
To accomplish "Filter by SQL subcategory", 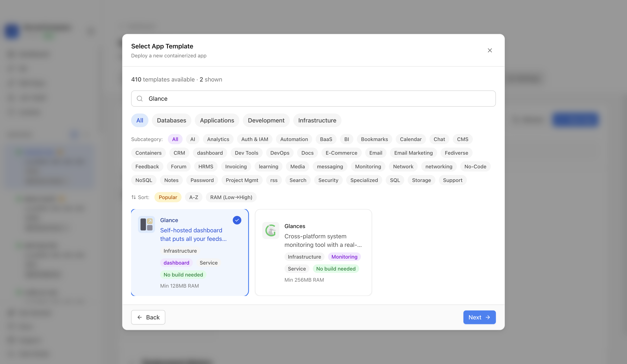I will pos(395,180).
